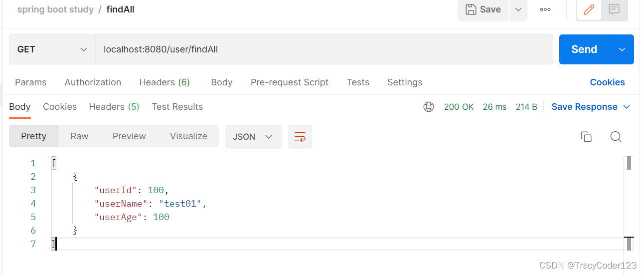Expand the JSON format dropdown
The width and height of the screenshot is (644, 275).
click(x=253, y=137)
